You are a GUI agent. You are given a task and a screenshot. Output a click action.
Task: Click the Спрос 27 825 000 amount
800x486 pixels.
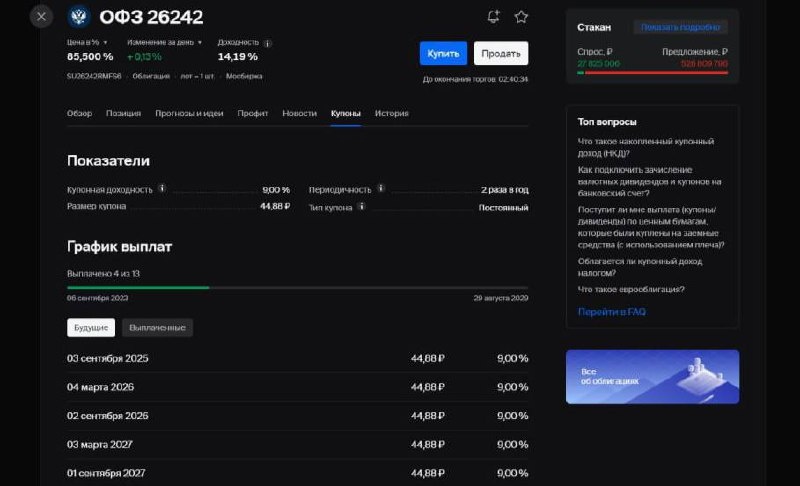click(x=598, y=64)
